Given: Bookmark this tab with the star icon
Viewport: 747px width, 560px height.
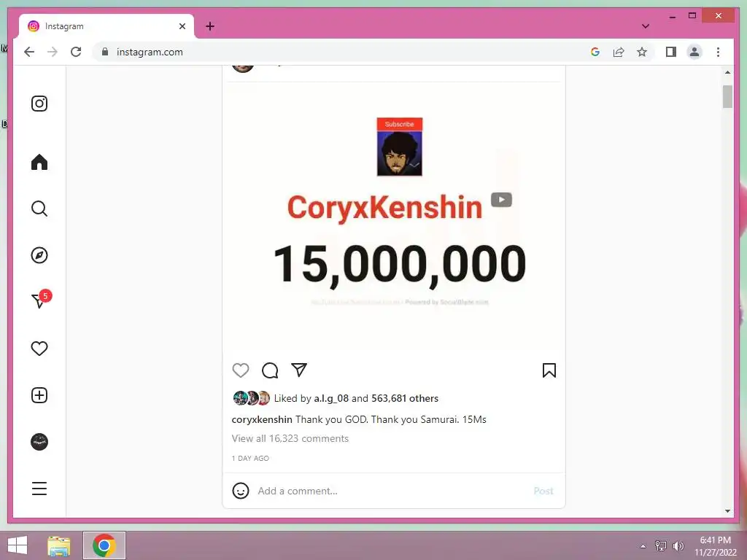Looking at the screenshot, I should [x=642, y=52].
